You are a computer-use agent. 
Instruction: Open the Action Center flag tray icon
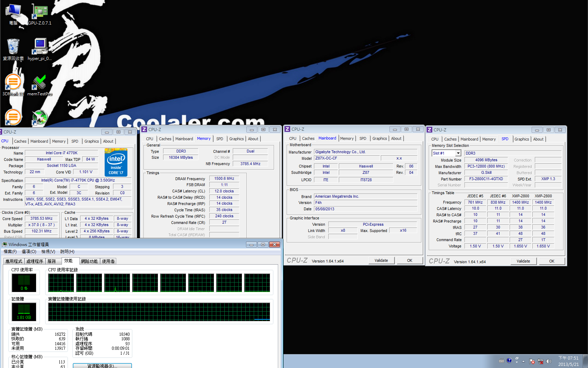(532, 361)
